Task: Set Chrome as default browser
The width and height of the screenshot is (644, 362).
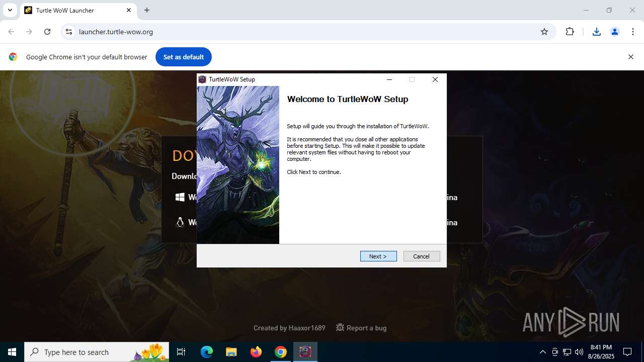Action: (x=184, y=57)
